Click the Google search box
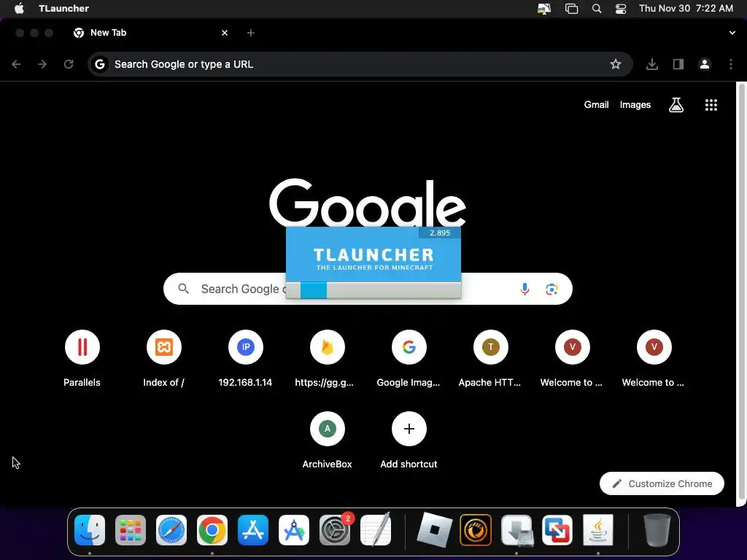The height and width of the screenshot is (560, 747). (x=368, y=289)
